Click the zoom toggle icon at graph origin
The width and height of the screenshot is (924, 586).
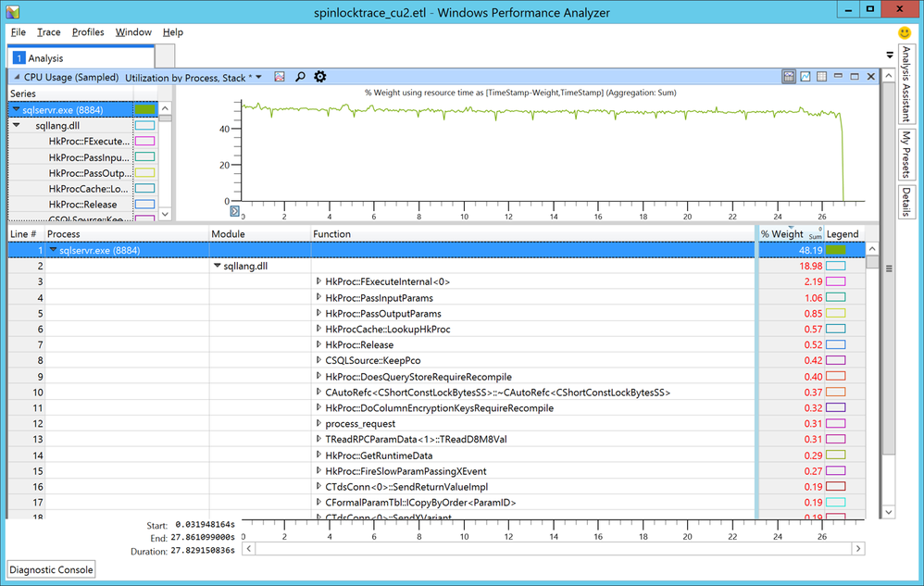tap(234, 211)
